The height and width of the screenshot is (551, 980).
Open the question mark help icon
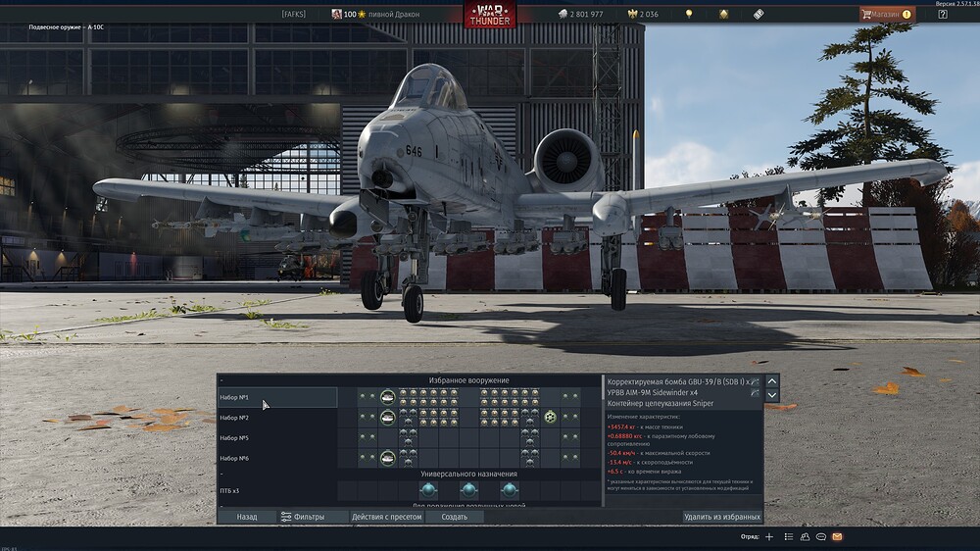[x=943, y=14]
